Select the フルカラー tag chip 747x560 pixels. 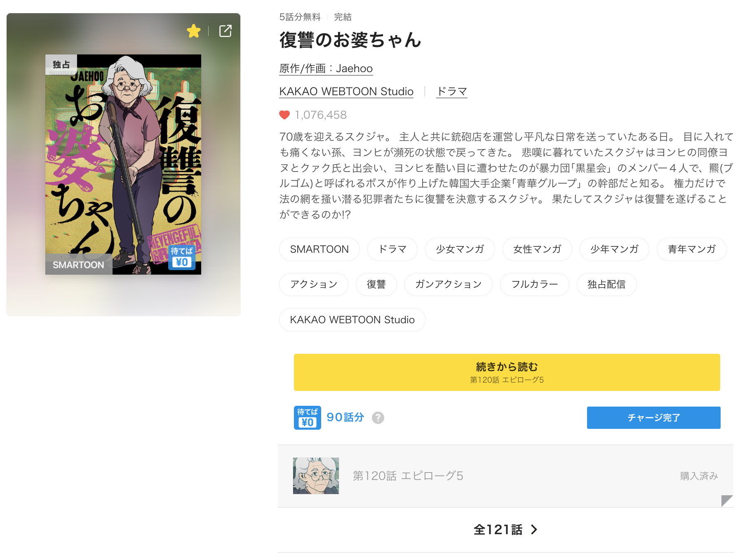(x=534, y=285)
